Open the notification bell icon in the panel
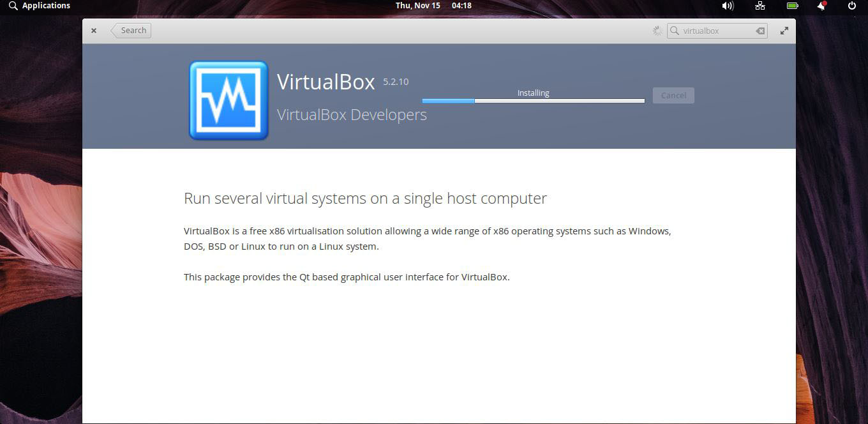The height and width of the screenshot is (424, 868). click(x=821, y=6)
